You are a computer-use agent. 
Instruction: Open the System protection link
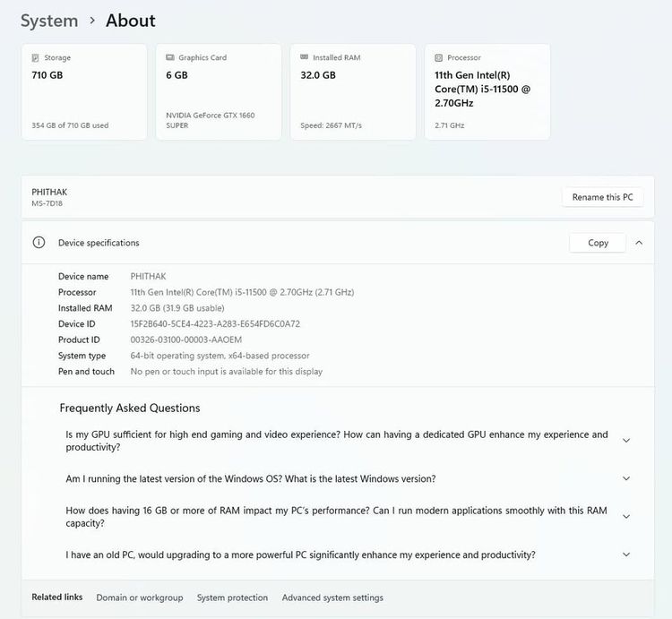232,598
